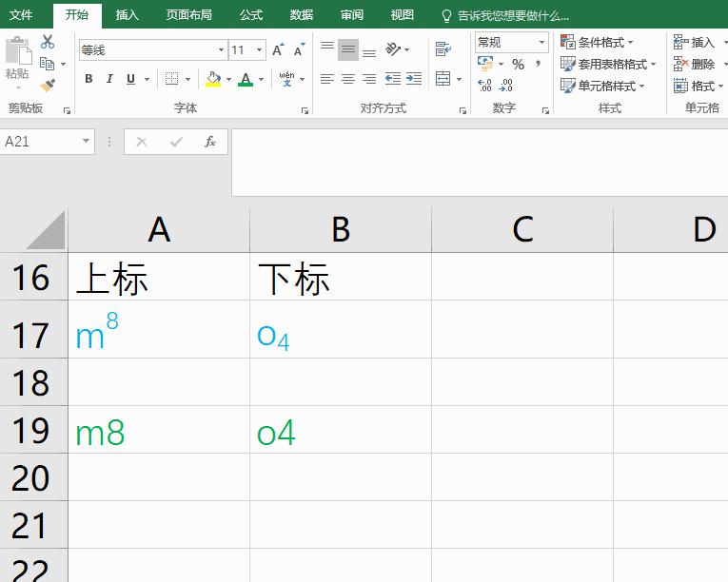Increase font size with large A

[278, 49]
